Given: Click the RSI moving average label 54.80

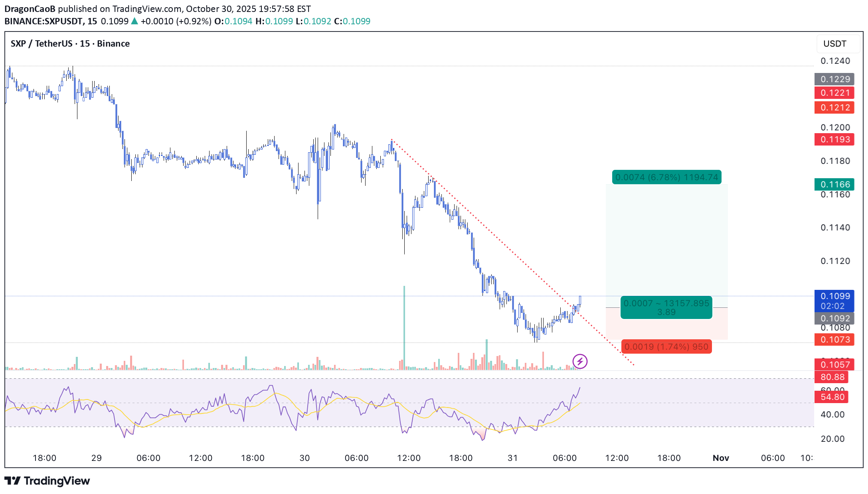Looking at the screenshot, I should 832,397.
